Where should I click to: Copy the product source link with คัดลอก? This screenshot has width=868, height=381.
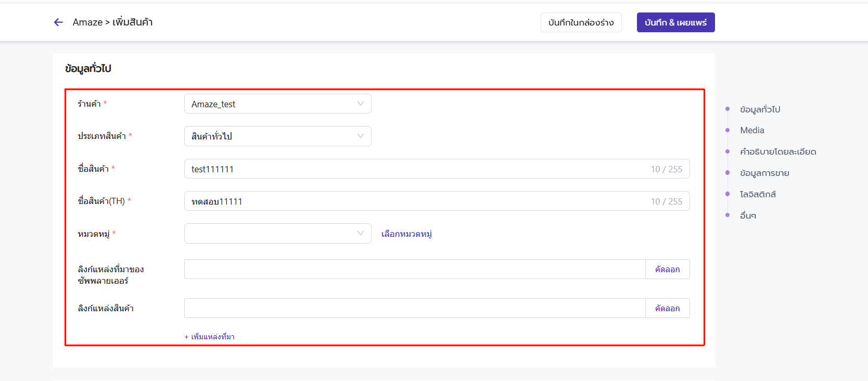667,309
